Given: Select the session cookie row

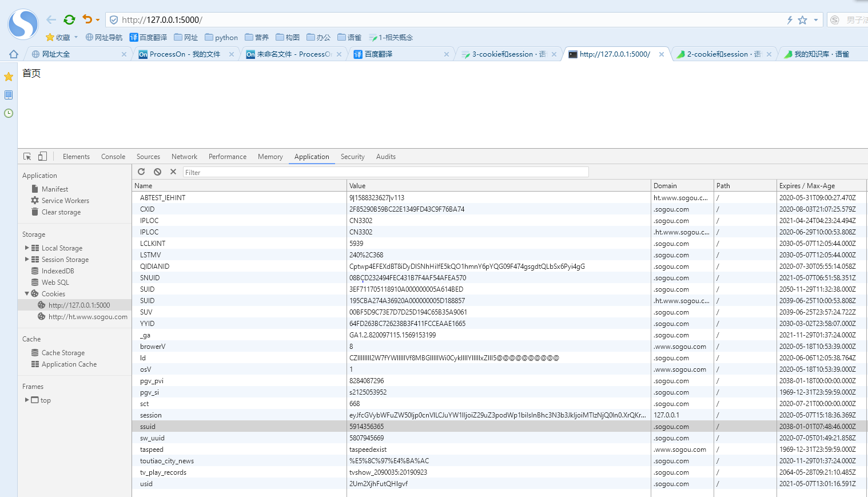Looking at the screenshot, I should [500, 415].
